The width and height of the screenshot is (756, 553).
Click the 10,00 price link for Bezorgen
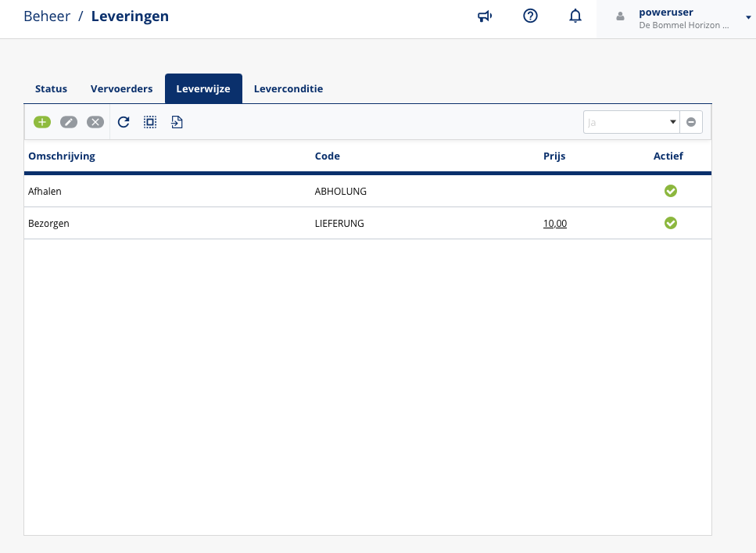[555, 224]
